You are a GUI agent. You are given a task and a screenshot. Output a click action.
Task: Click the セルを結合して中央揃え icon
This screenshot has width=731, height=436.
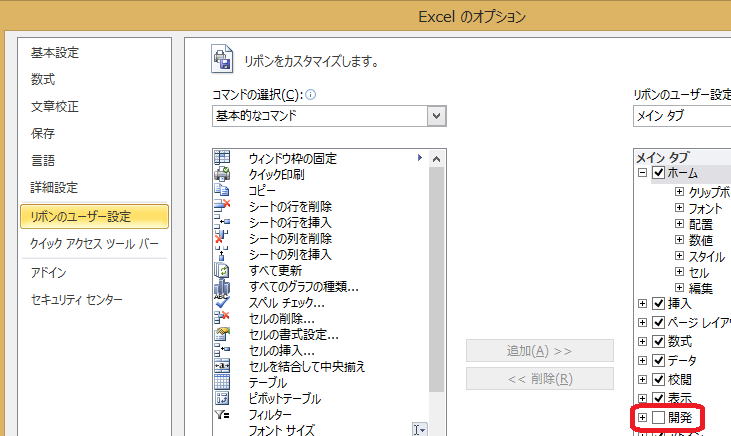coord(222,366)
